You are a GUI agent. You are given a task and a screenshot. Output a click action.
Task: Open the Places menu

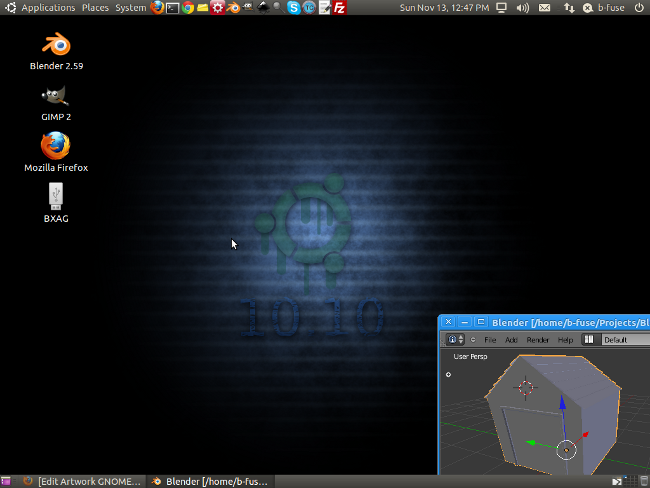tap(95, 7)
